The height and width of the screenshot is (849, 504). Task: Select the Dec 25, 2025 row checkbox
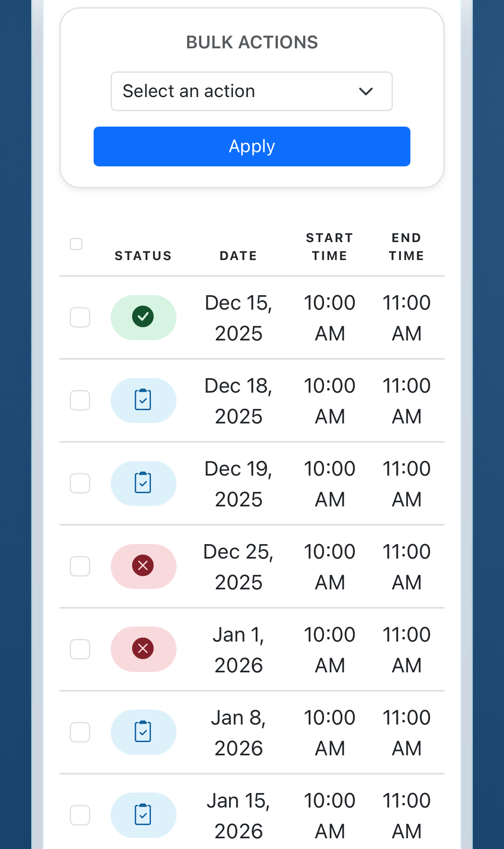(x=80, y=566)
